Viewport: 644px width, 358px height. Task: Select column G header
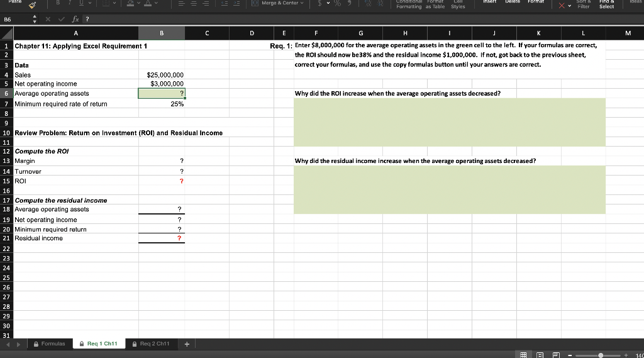pos(360,33)
